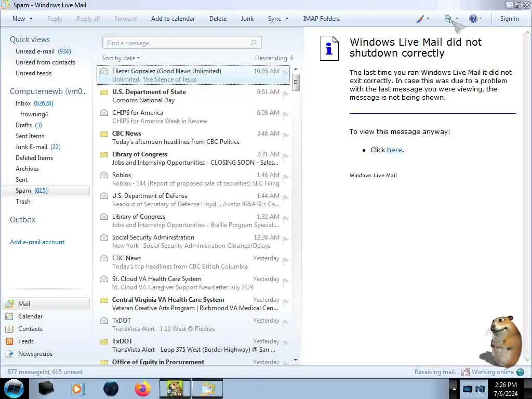Open the Menus dropdown button
Viewport: 532px width, 399px height.
[x=451, y=19]
